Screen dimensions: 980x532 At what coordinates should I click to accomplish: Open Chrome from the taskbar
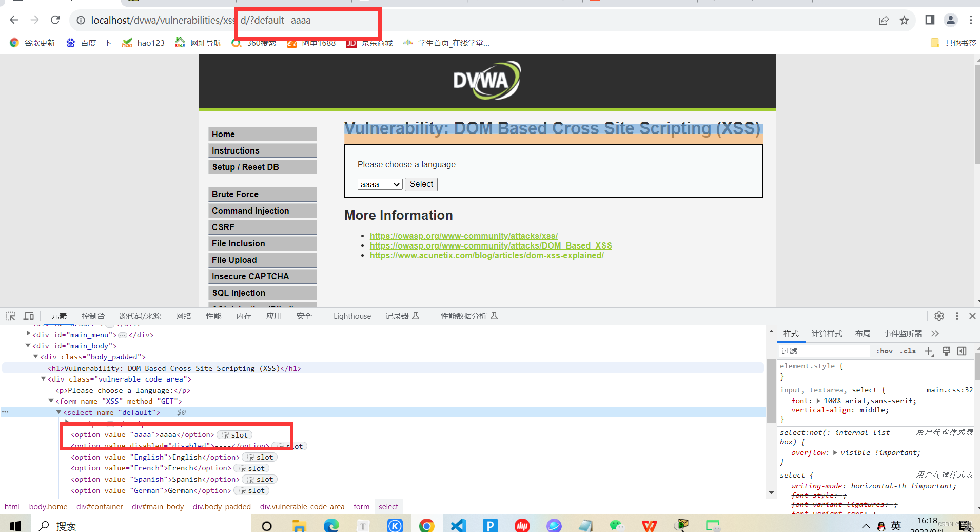click(x=426, y=525)
